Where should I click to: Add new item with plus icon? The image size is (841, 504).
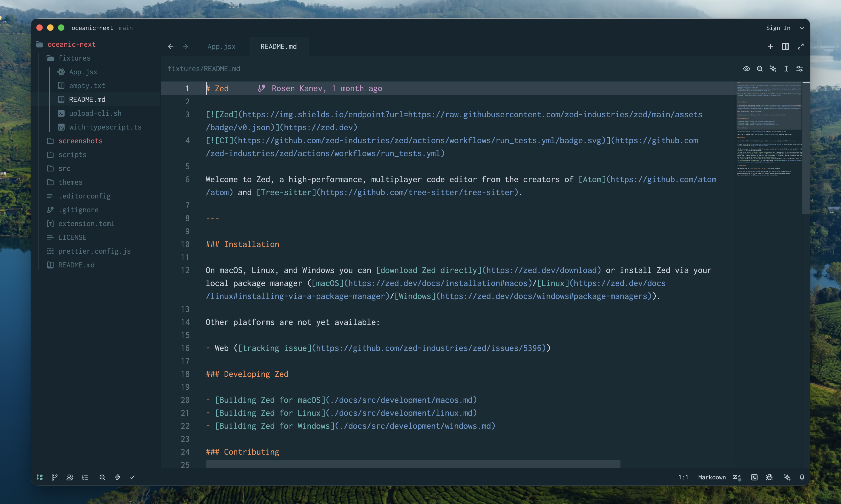[x=770, y=47]
